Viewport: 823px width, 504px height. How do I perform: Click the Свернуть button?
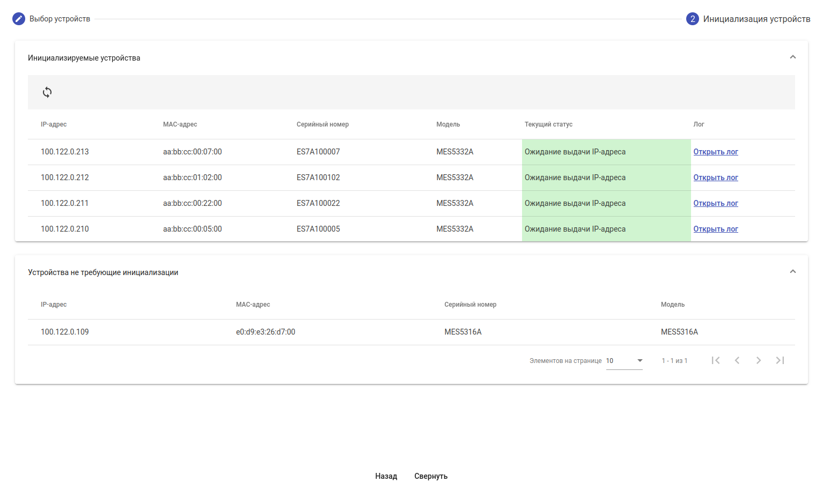431,476
